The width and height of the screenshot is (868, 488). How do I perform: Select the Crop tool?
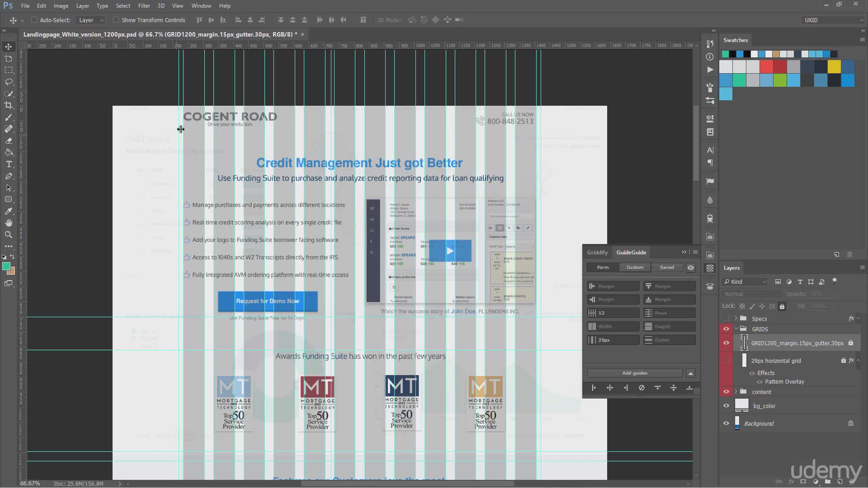9,105
